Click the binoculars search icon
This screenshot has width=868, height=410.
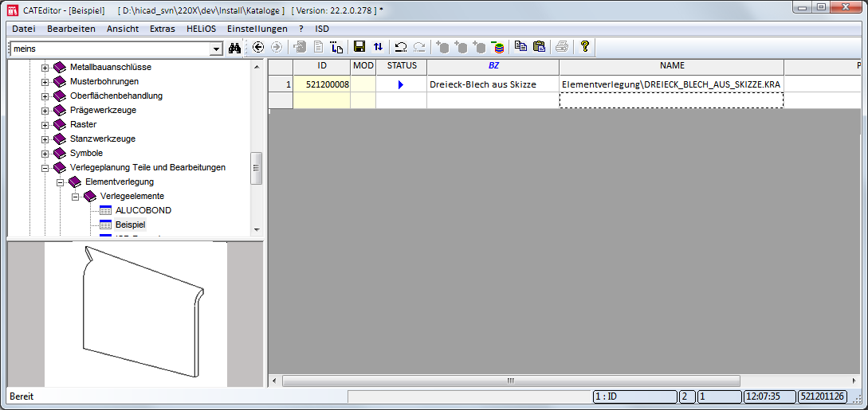tap(234, 48)
